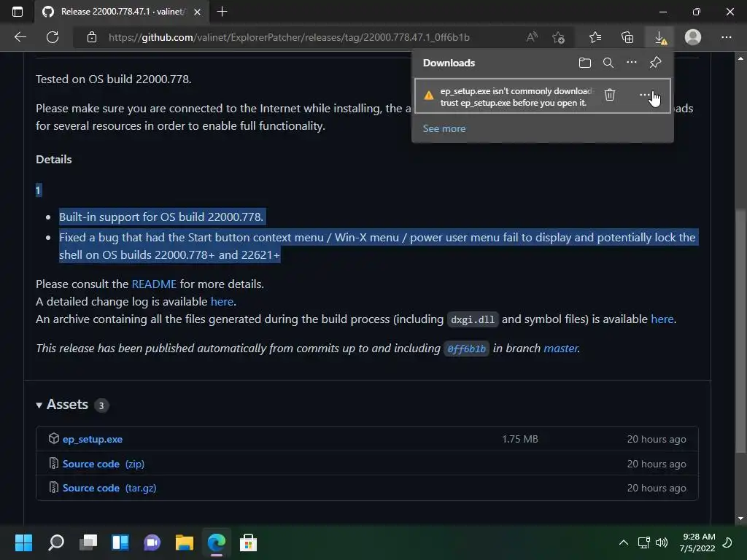Open commit 0ff6b1b link
The image size is (747, 560).
[x=466, y=349]
